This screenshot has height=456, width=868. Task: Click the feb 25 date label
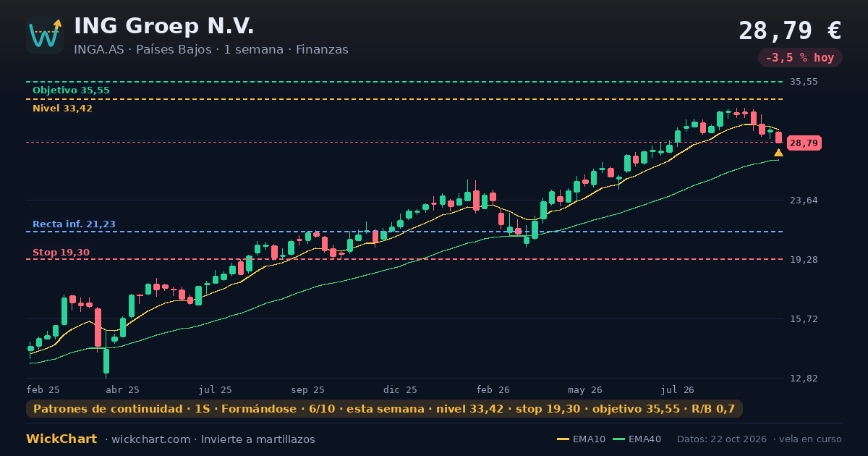pos(43,389)
